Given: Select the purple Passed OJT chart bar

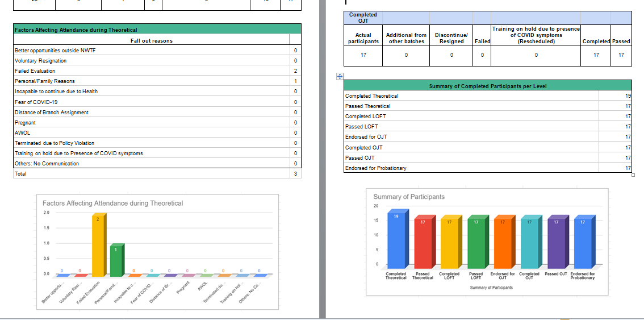Looking at the screenshot, I should tap(557, 242).
